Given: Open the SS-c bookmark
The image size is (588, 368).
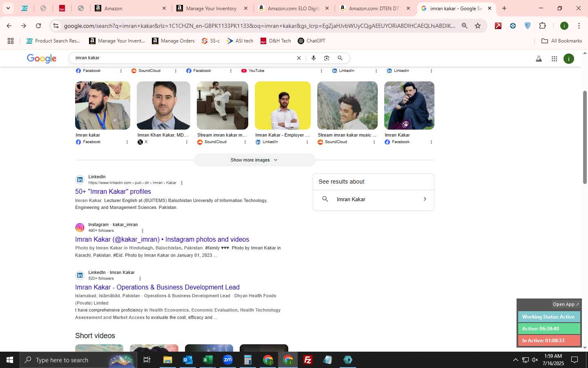Looking at the screenshot, I should 211,41.
